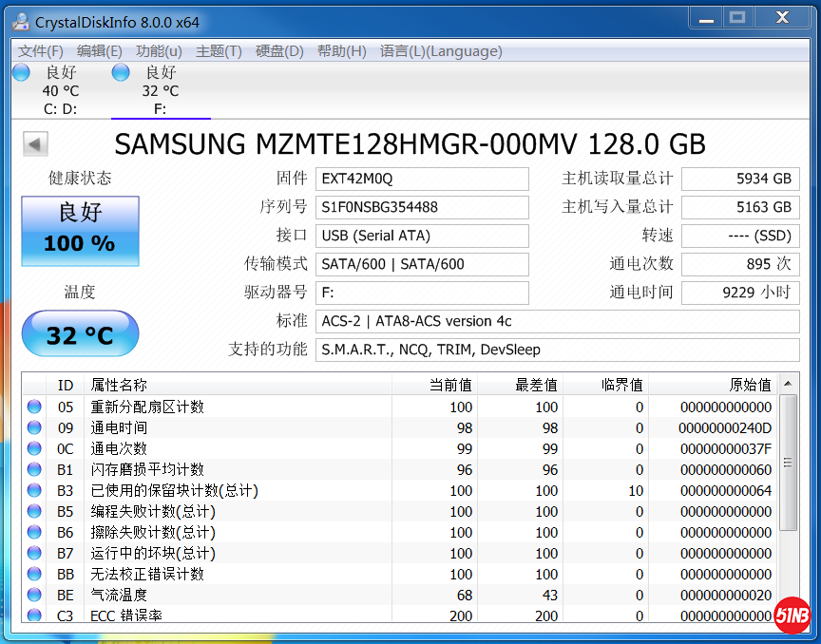Image resolution: width=821 pixels, height=644 pixels.
Task: Click status orb for attribute B3 row
Action: 34,490
